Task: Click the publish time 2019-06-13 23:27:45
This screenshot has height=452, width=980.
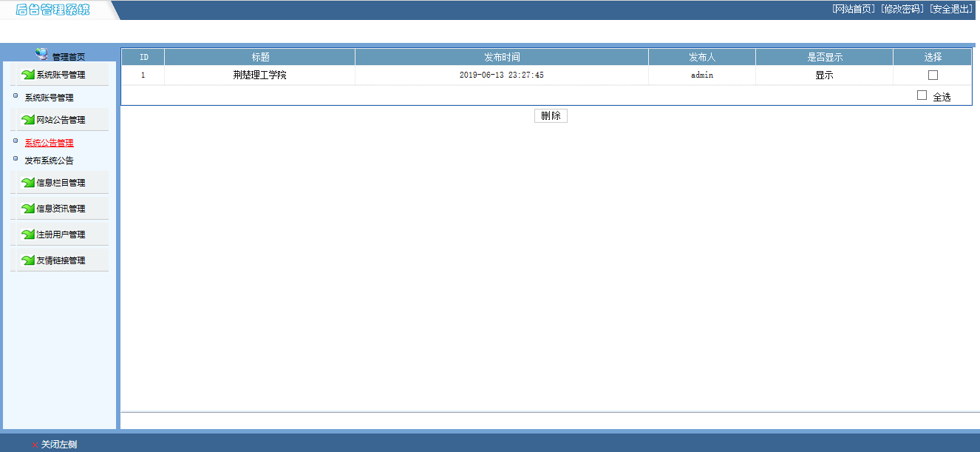Action: coord(502,75)
